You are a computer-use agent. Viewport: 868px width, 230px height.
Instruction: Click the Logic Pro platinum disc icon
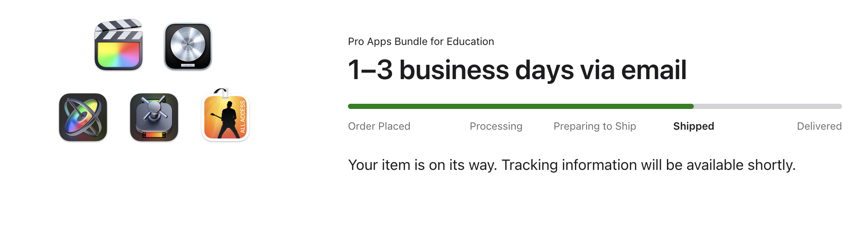pyautogui.click(x=188, y=46)
